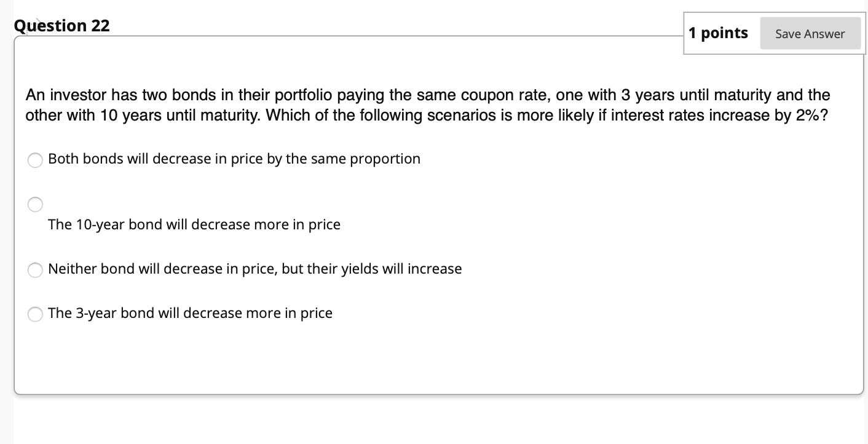
Task: Select radio button for 'Both bonds will decrease in price by the same proportion'
Action: [35, 159]
